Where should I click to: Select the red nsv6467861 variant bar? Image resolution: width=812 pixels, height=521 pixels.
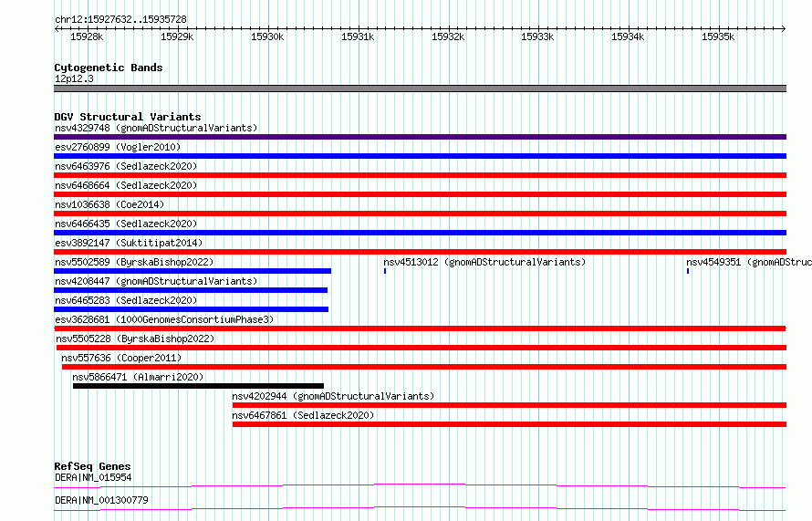(x=510, y=424)
